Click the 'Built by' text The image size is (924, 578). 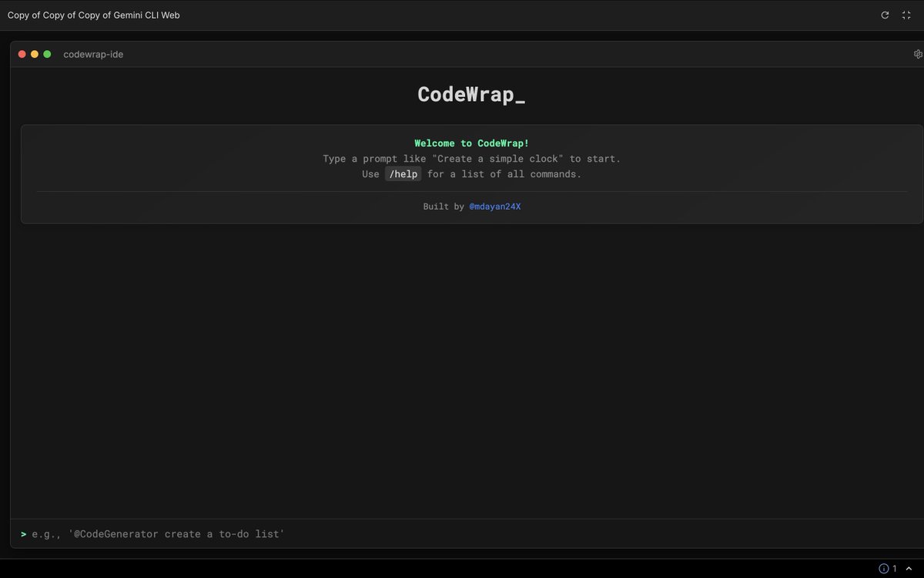point(443,207)
